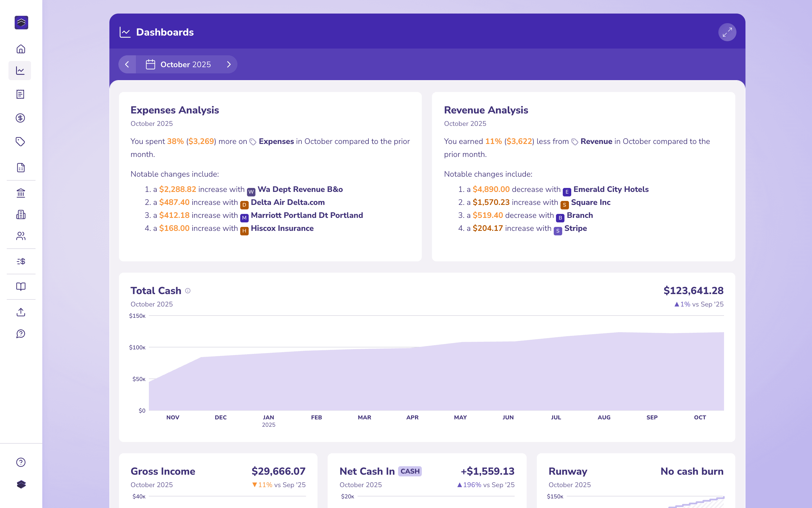Open the people icon in sidebar

tap(21, 236)
